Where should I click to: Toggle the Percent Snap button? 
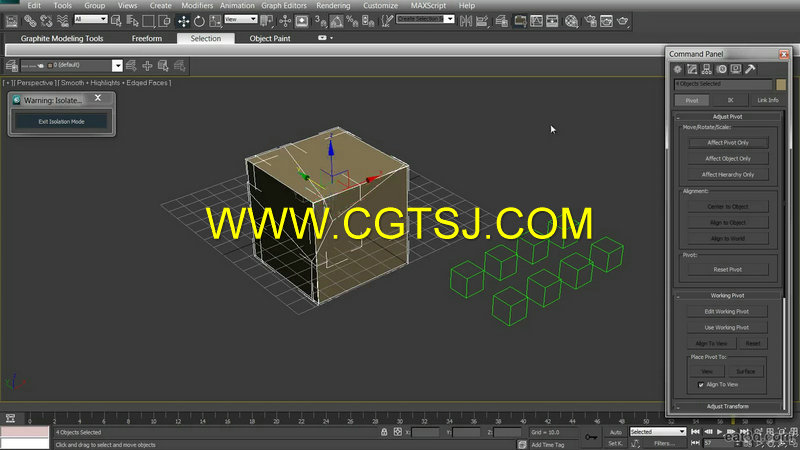pyautogui.click(x=352, y=21)
